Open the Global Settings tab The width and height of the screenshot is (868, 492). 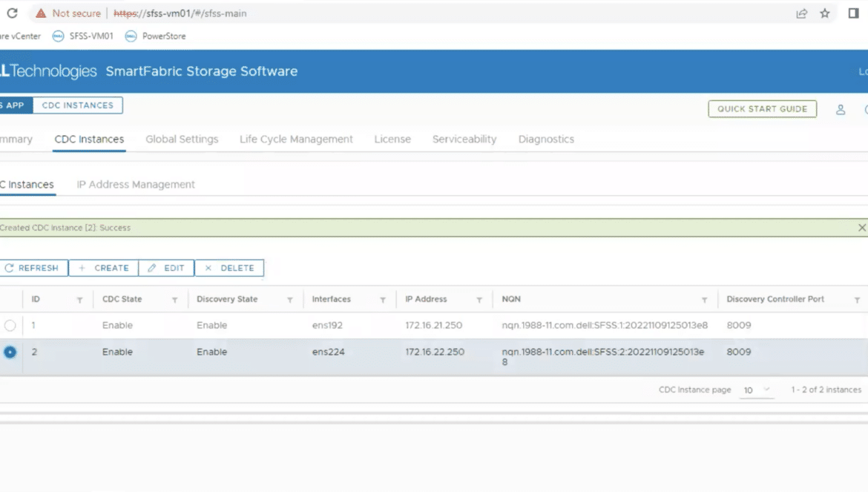(x=182, y=140)
